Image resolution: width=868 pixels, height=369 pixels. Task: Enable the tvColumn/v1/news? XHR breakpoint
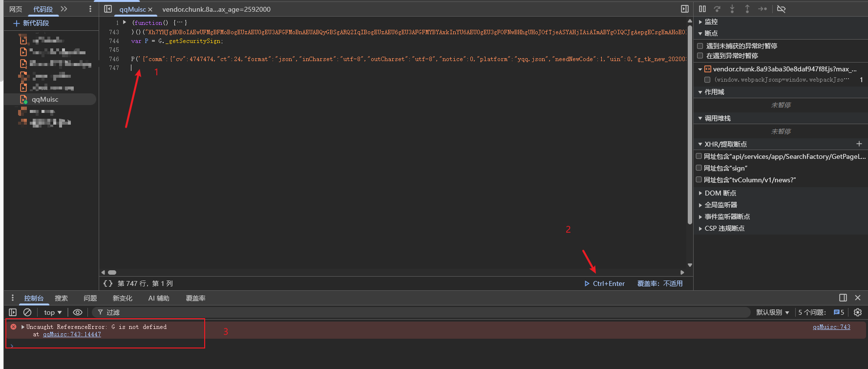[x=699, y=180]
